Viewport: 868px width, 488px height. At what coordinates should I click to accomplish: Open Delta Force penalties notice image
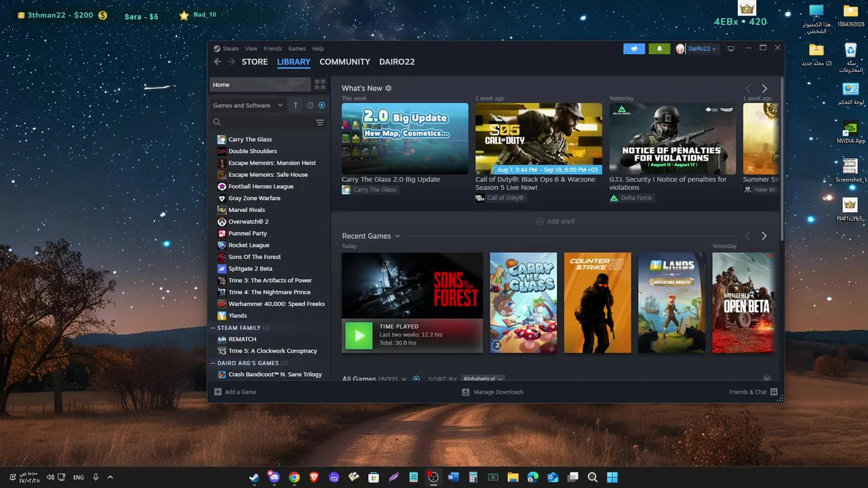pyautogui.click(x=672, y=138)
